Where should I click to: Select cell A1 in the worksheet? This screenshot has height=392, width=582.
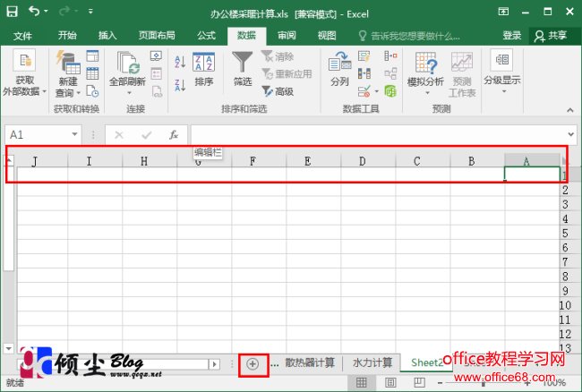pyautogui.click(x=532, y=175)
